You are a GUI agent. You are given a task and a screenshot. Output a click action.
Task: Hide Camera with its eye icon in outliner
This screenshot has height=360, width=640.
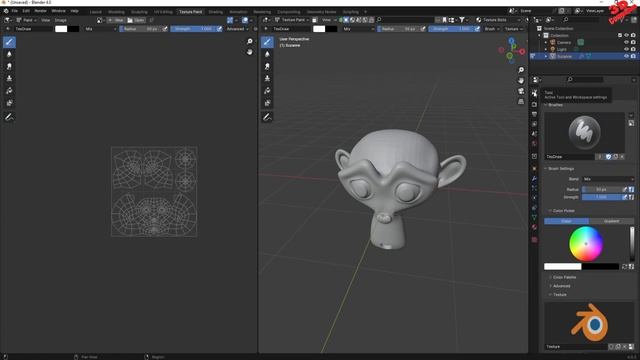[x=627, y=42]
